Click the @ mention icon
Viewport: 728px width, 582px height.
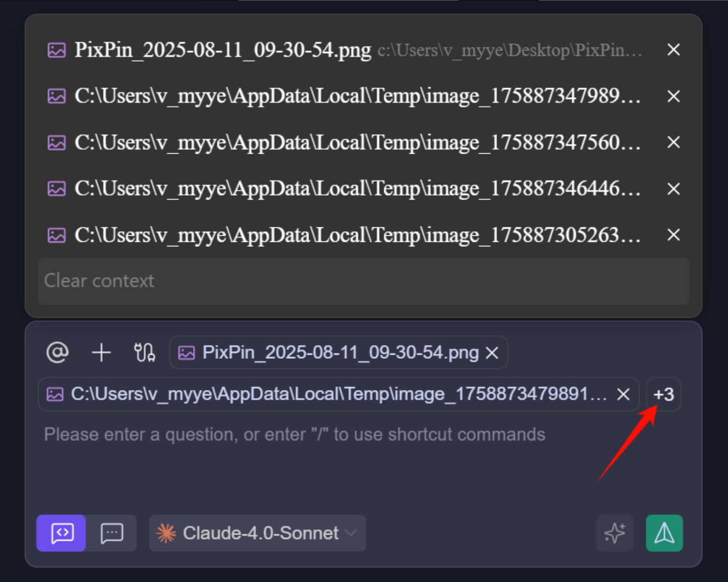[57, 352]
